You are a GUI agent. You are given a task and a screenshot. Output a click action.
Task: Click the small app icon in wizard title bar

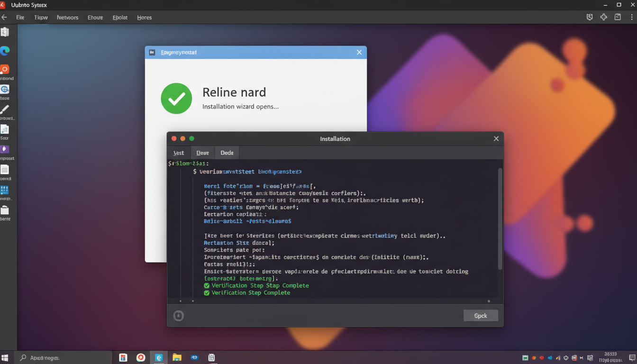pyautogui.click(x=152, y=52)
